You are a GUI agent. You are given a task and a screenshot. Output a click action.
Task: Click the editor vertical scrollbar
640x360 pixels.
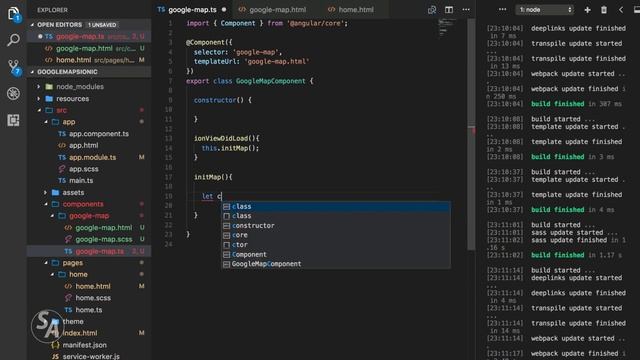point(471,135)
